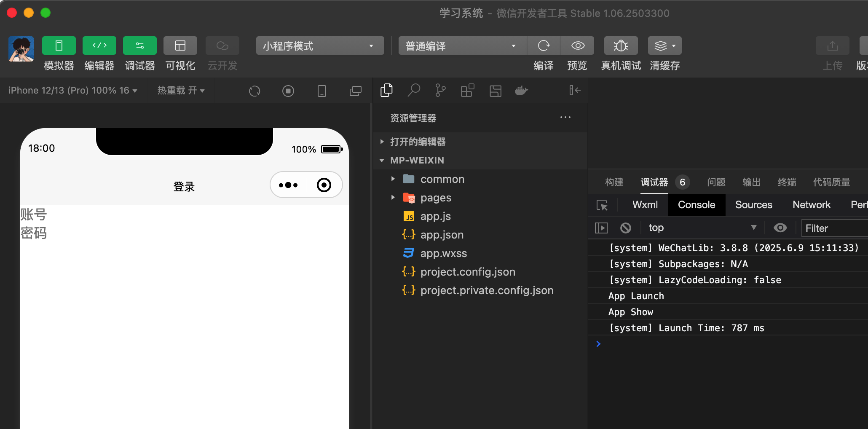Click the preview eye icon
Image resolution: width=868 pixels, height=429 pixels.
click(x=578, y=46)
